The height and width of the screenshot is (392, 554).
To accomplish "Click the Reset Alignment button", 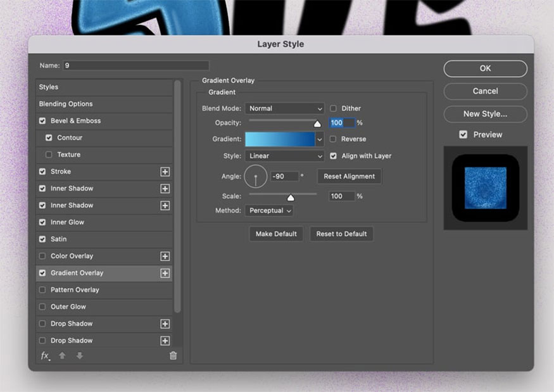I will [x=349, y=177].
